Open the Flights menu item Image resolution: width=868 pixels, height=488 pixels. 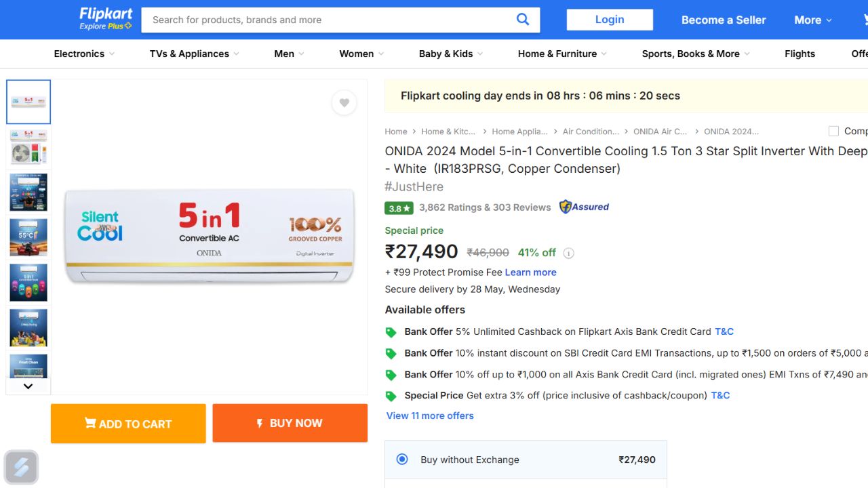click(800, 54)
